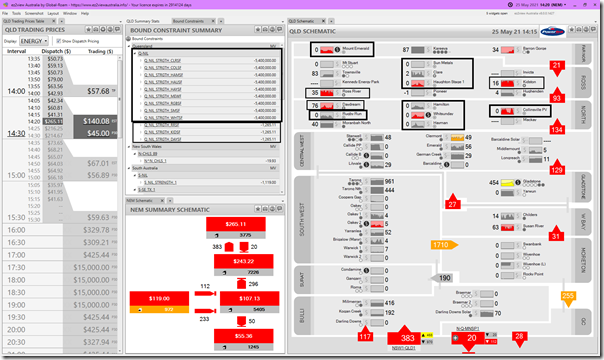Toggle Show Dispatch Pricing checkbox
Viewport: 604px width, 360px height.
59,41
